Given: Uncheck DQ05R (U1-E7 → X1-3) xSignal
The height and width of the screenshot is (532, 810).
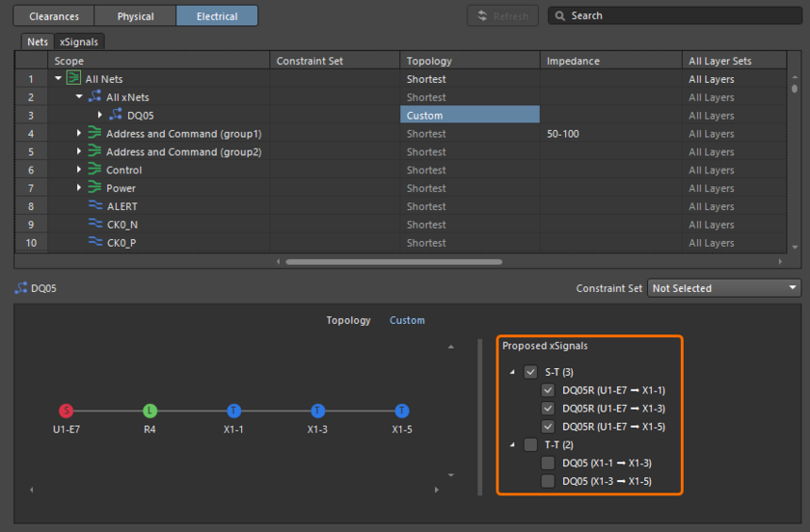Looking at the screenshot, I should point(548,408).
